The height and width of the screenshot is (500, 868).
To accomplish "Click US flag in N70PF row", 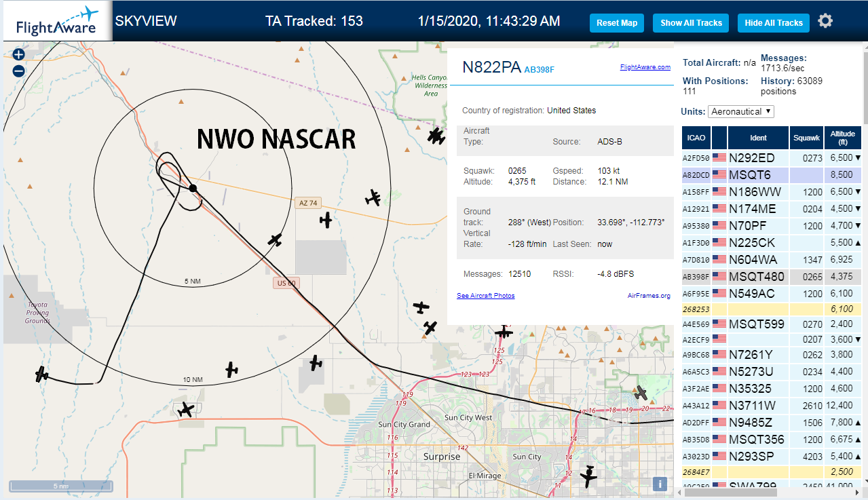I will [x=719, y=226].
